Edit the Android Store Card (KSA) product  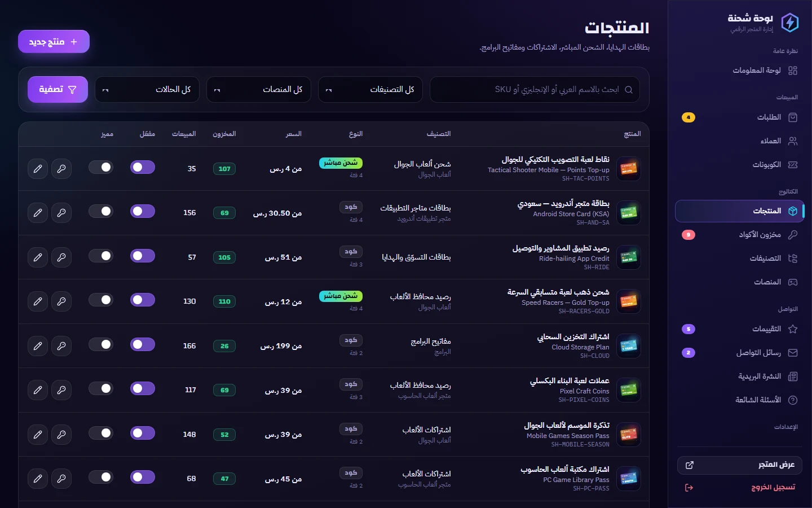[38, 213]
